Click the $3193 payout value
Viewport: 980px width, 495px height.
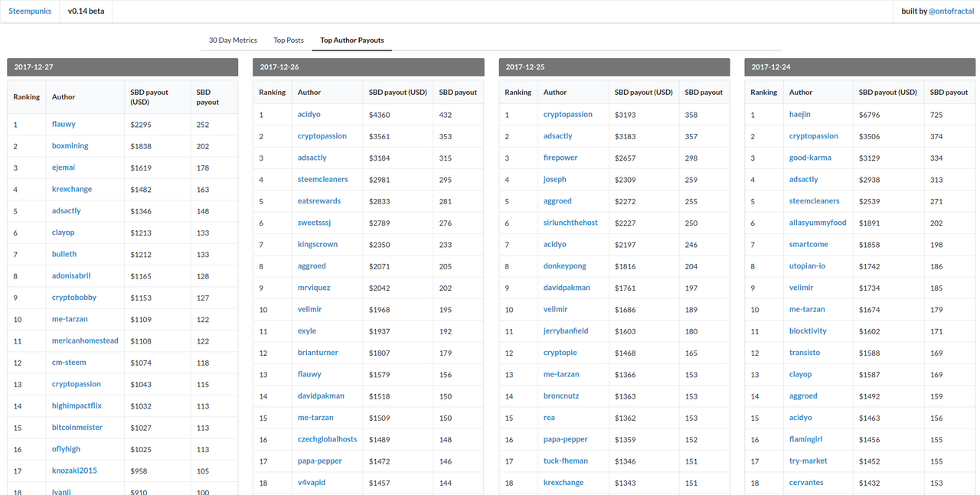coord(626,114)
